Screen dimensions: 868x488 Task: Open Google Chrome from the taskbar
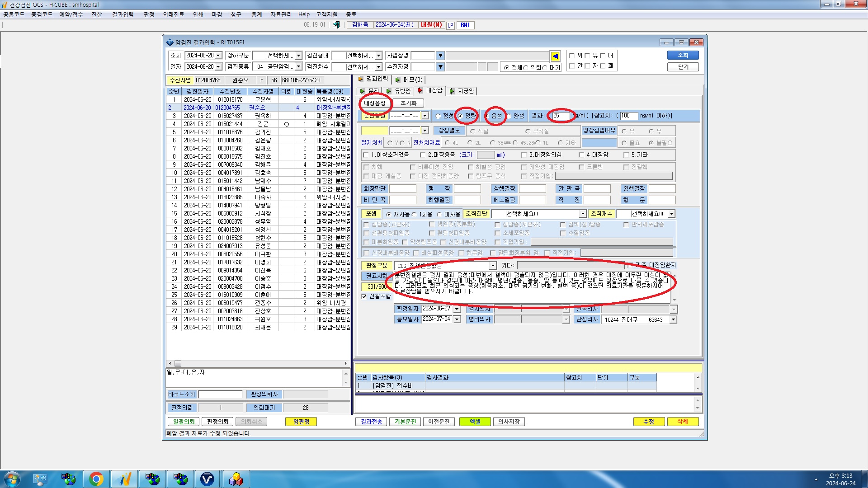pyautogui.click(x=96, y=479)
